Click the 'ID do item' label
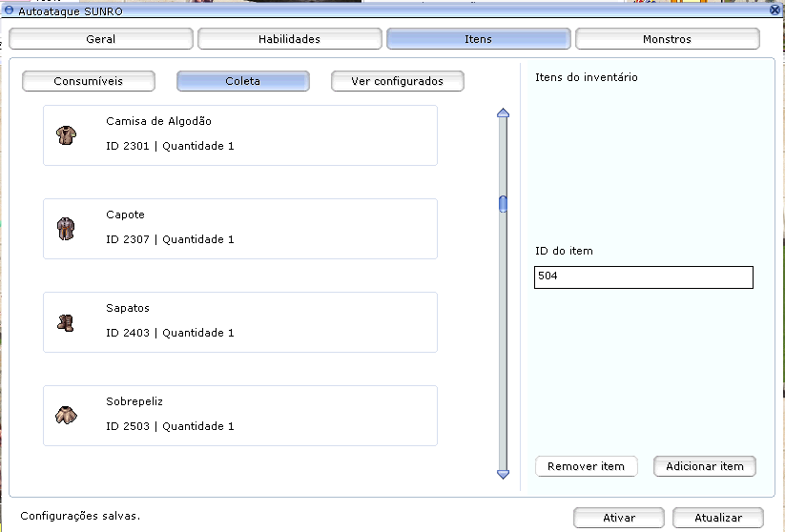 pyautogui.click(x=564, y=251)
